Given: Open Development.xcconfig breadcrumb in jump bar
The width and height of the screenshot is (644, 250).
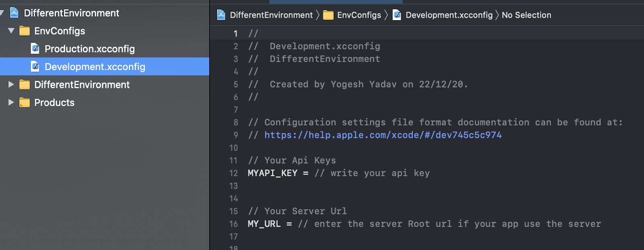Looking at the screenshot, I should point(449,15).
